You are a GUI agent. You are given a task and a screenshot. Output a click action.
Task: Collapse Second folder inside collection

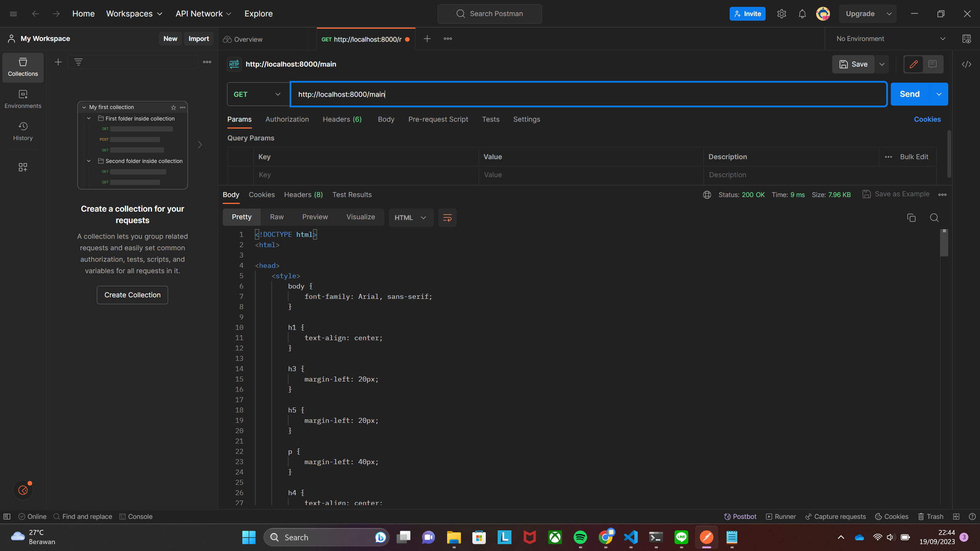click(89, 161)
